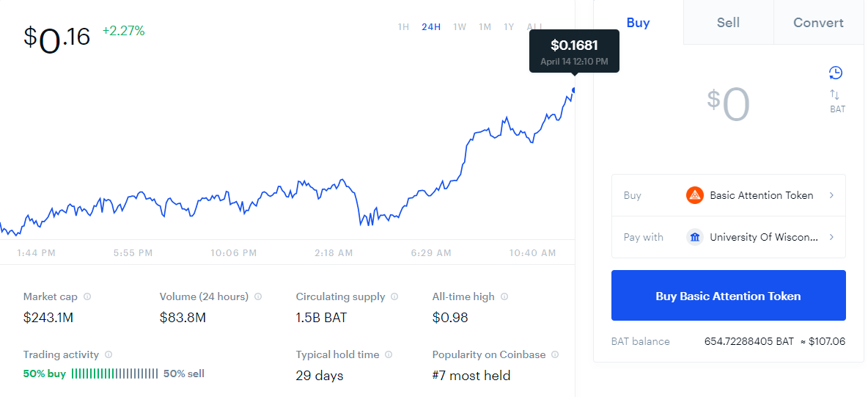Swap currency with the BAT arrows icon
Image resolution: width=868 pixels, height=397 pixels.
pyautogui.click(x=835, y=95)
